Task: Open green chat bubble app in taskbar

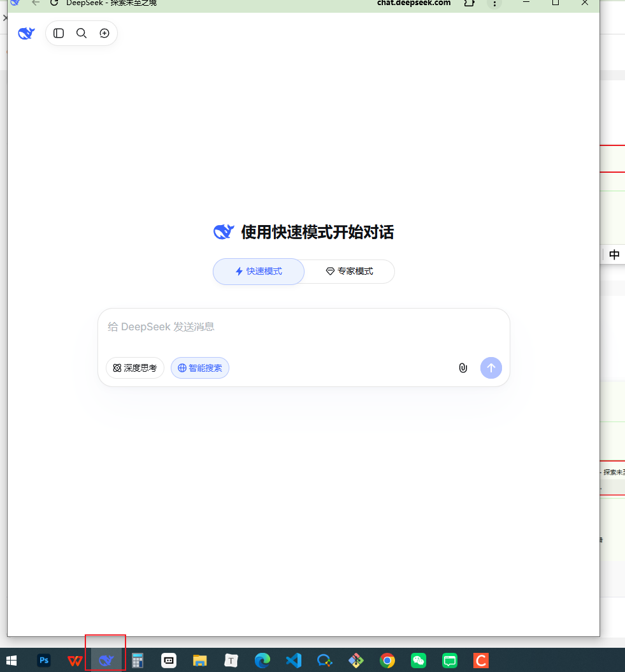Action: (x=450, y=661)
